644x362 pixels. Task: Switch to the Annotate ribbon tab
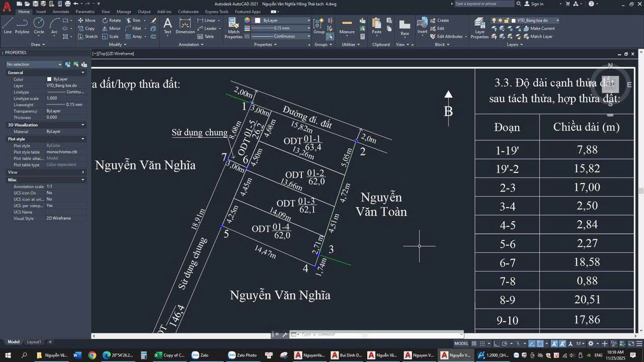[60, 11]
